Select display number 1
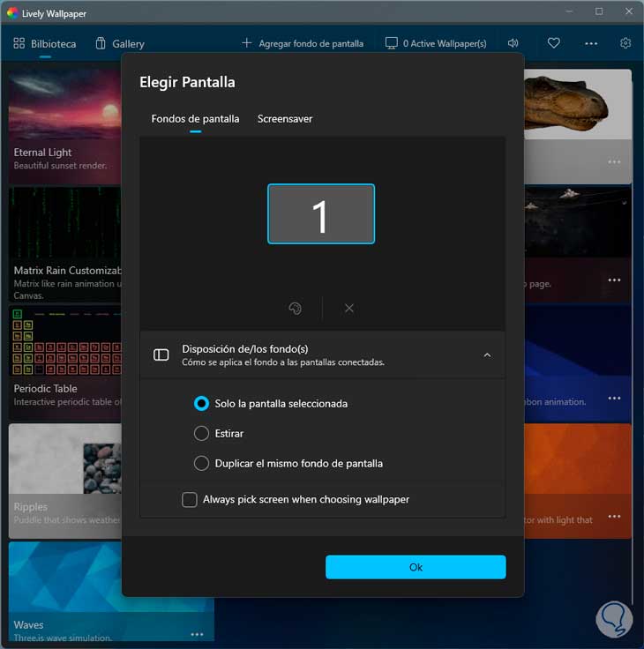Image resolution: width=644 pixels, height=649 pixels. point(321,213)
